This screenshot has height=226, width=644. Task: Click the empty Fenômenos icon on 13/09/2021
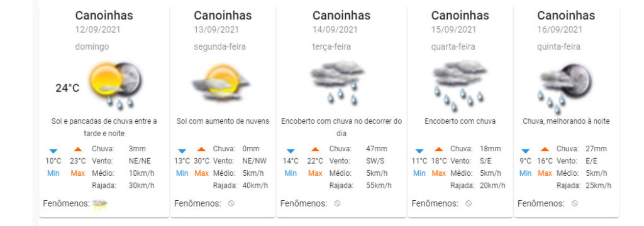point(231,203)
